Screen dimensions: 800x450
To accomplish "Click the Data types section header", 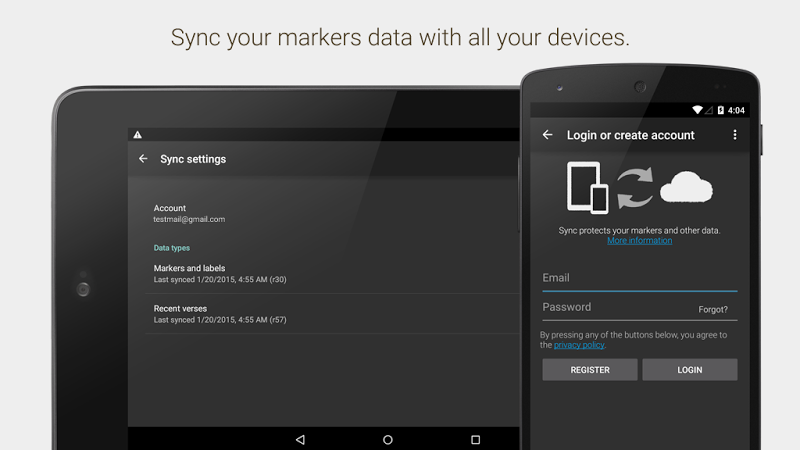I will [x=171, y=247].
